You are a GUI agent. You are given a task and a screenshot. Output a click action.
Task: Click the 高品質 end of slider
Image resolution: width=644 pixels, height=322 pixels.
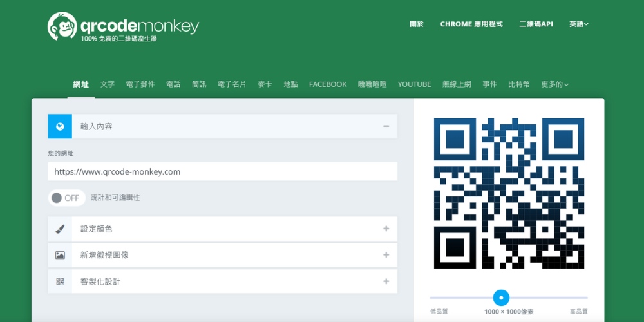tap(579, 312)
